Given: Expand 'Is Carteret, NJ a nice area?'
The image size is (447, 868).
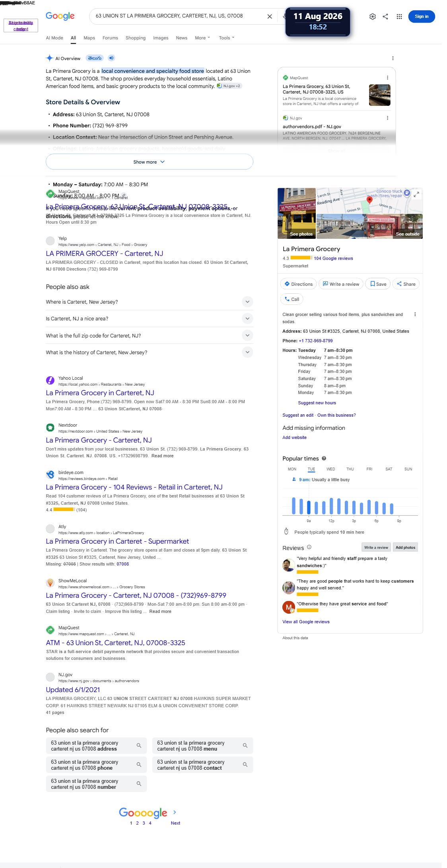Looking at the screenshot, I should click(x=149, y=318).
